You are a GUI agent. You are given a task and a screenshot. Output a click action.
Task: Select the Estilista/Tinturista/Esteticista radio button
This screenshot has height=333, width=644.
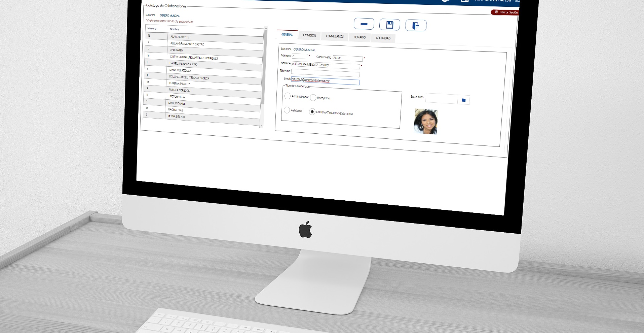pyautogui.click(x=312, y=112)
